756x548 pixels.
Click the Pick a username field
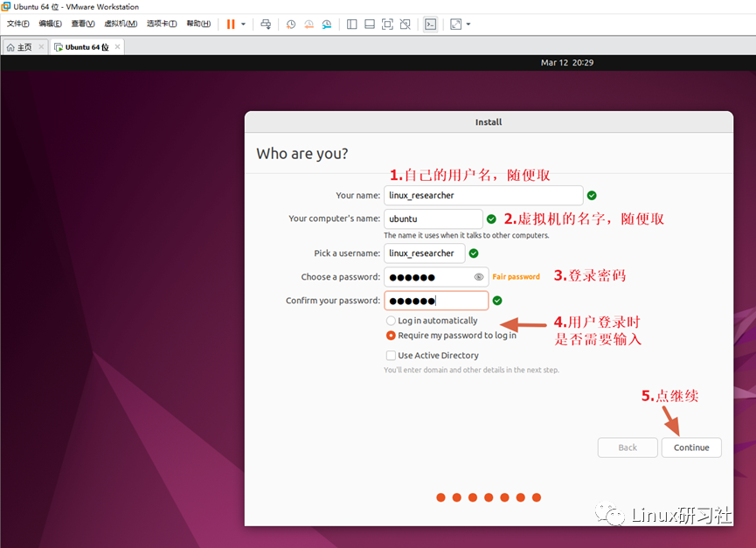(x=425, y=253)
